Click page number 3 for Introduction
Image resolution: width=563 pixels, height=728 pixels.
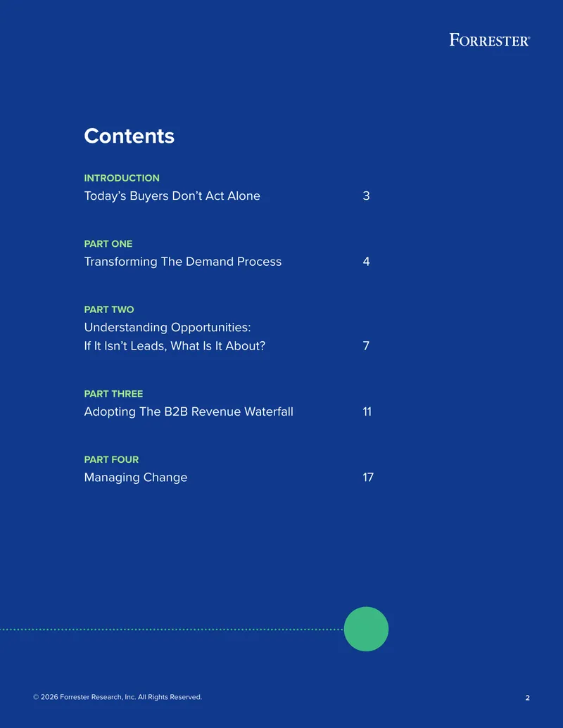pos(366,196)
